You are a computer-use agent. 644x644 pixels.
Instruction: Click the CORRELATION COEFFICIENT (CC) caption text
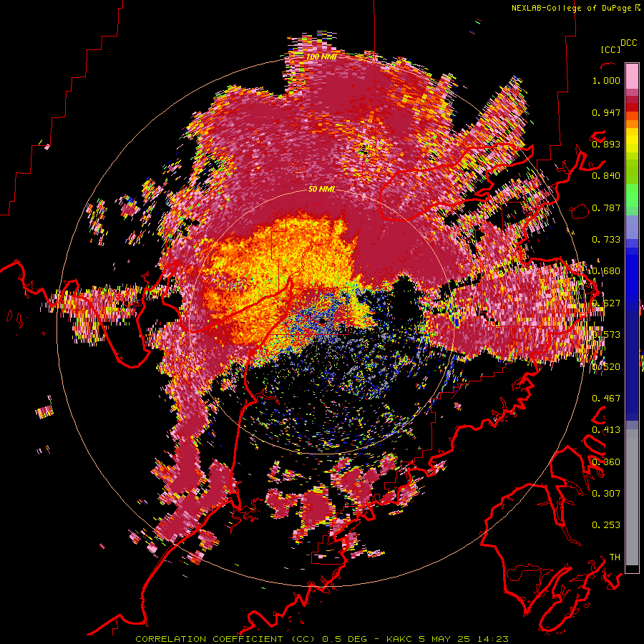pos(225,639)
